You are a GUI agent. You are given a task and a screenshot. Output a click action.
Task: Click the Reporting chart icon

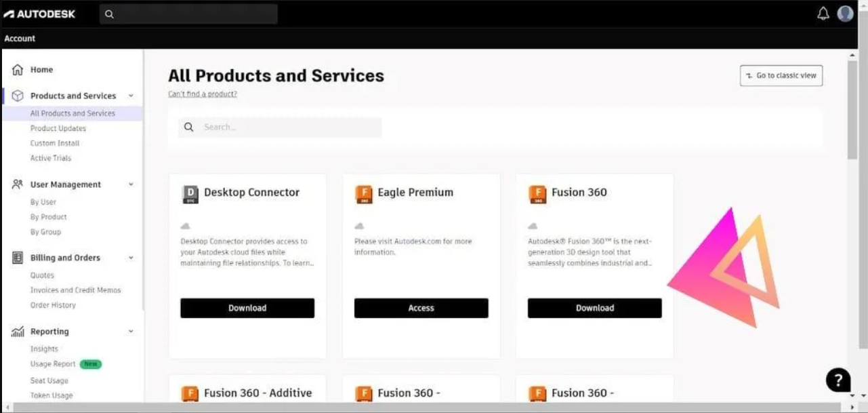(18, 332)
